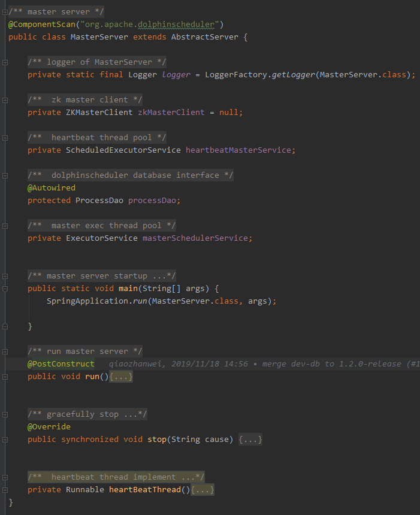Expand gutter fold beside "heartbeat thread implement" comment

coord(5,477)
